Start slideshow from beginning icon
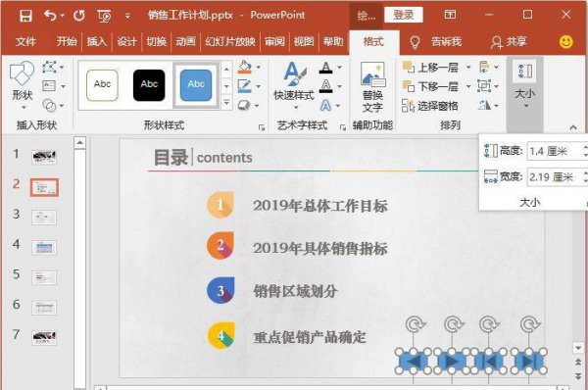Viewport: 588px width, 390px height. point(104,16)
